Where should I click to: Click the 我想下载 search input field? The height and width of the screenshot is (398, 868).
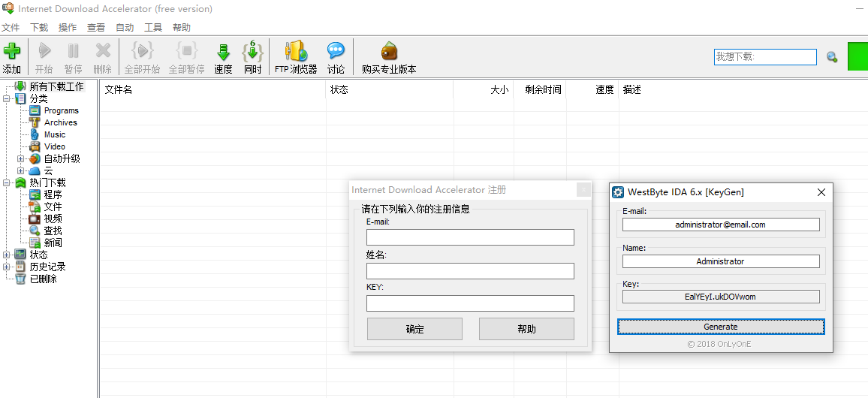click(764, 57)
